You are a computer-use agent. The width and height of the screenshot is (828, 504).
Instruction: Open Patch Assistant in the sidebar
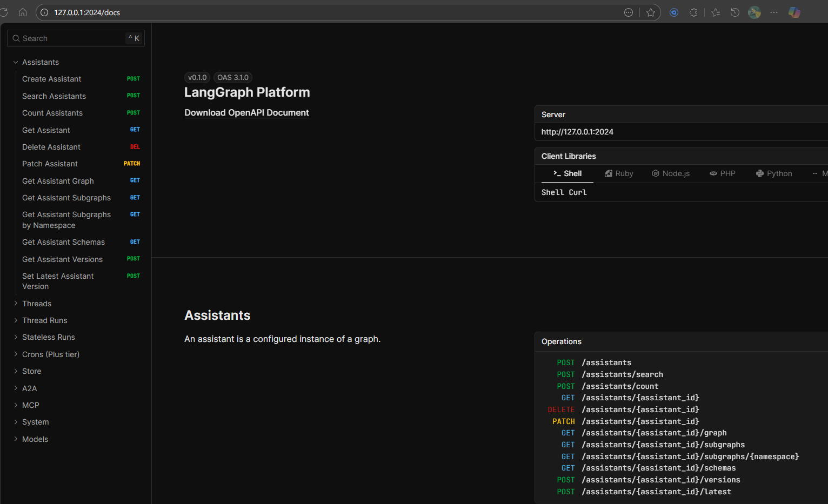[81, 164]
